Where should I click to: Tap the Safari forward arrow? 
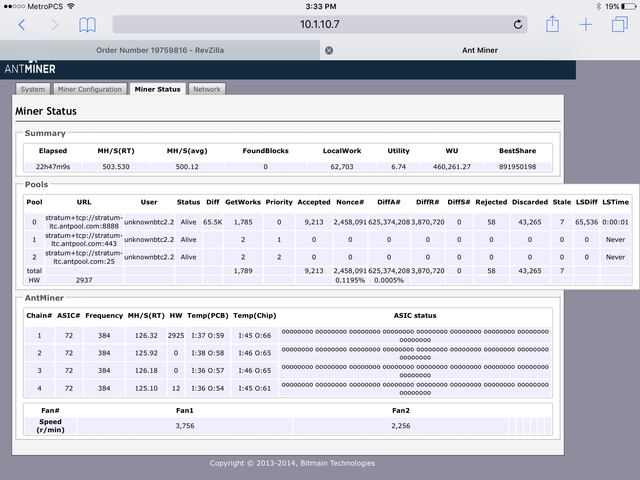coord(55,25)
